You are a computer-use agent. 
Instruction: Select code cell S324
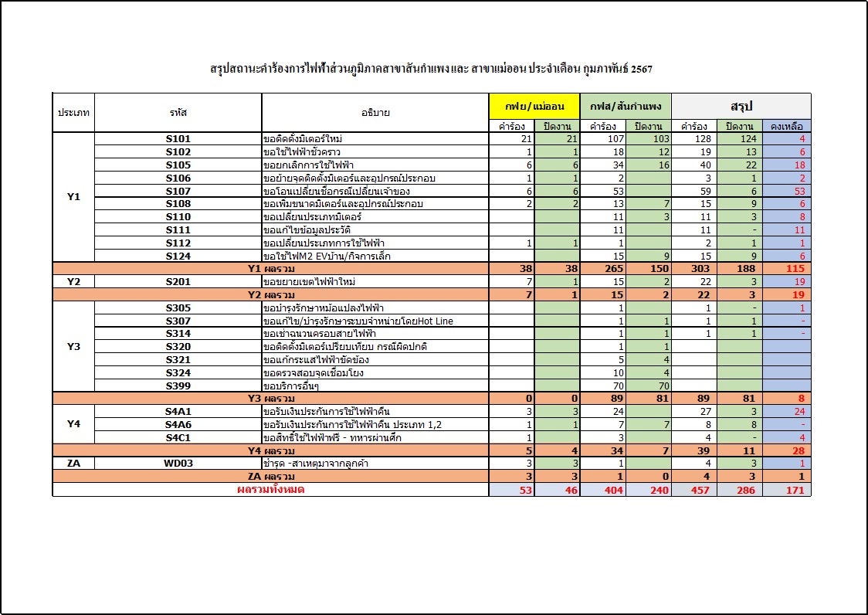pyautogui.click(x=178, y=373)
